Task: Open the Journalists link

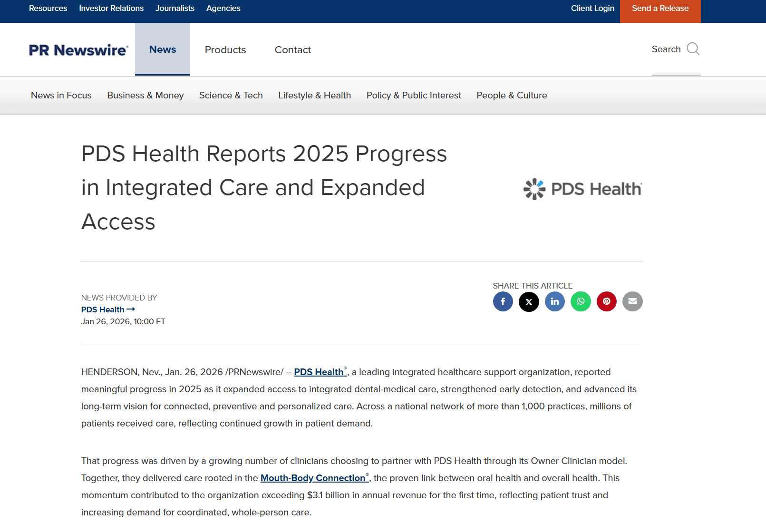Action: coord(175,8)
